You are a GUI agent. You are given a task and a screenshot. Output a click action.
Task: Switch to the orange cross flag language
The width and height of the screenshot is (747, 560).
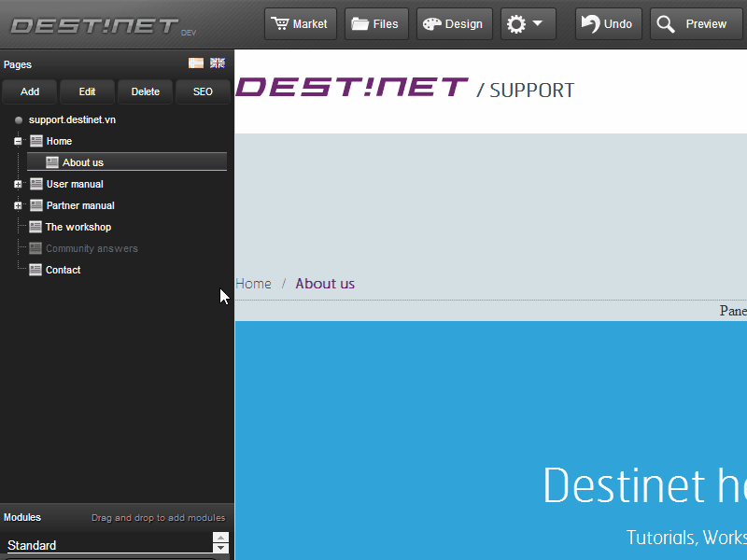point(196,63)
